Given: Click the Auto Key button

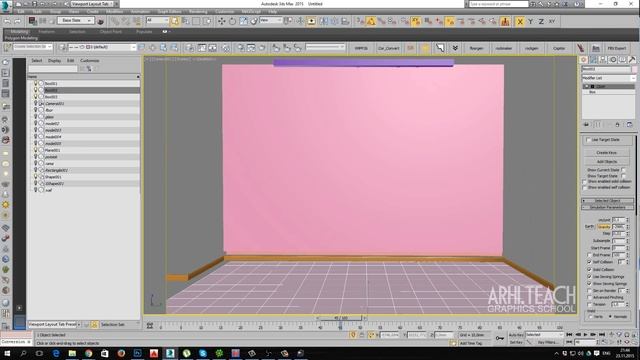Looking at the screenshot, I should point(516,335).
